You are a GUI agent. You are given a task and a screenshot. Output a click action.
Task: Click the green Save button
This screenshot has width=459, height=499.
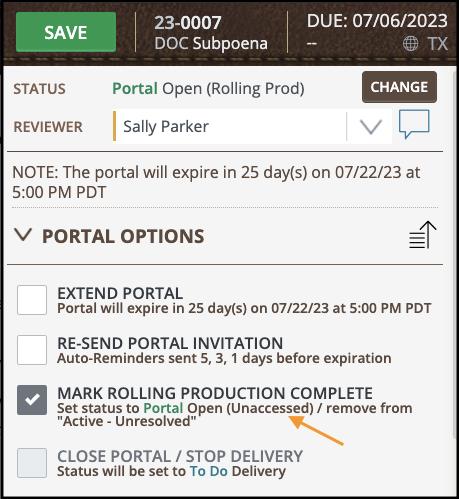(x=66, y=32)
